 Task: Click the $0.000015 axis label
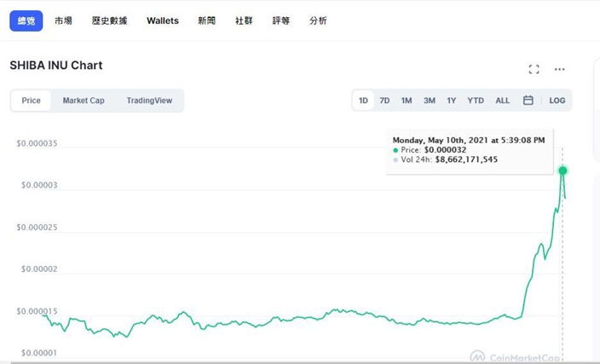pyautogui.click(x=37, y=311)
